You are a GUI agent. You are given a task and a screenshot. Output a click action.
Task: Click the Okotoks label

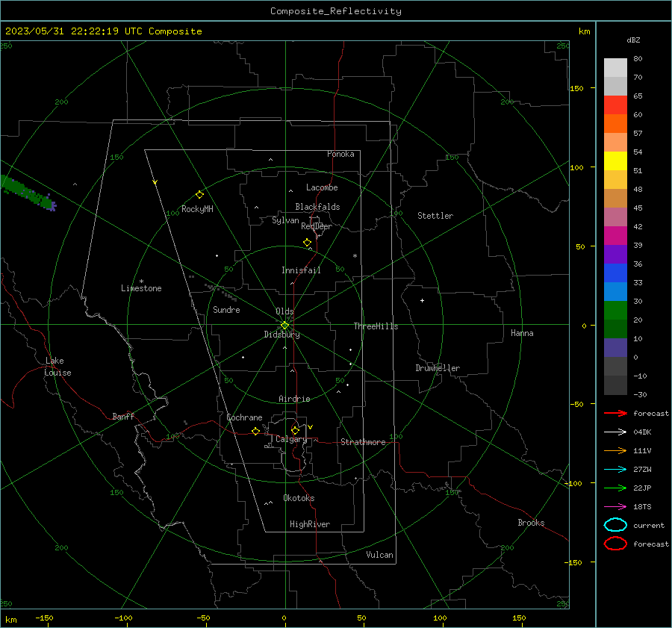(299, 498)
